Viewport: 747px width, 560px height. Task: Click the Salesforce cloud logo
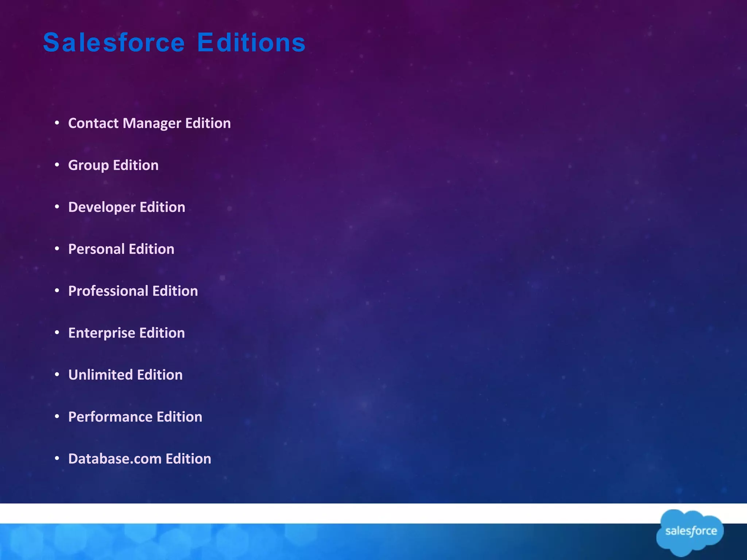pos(690,532)
